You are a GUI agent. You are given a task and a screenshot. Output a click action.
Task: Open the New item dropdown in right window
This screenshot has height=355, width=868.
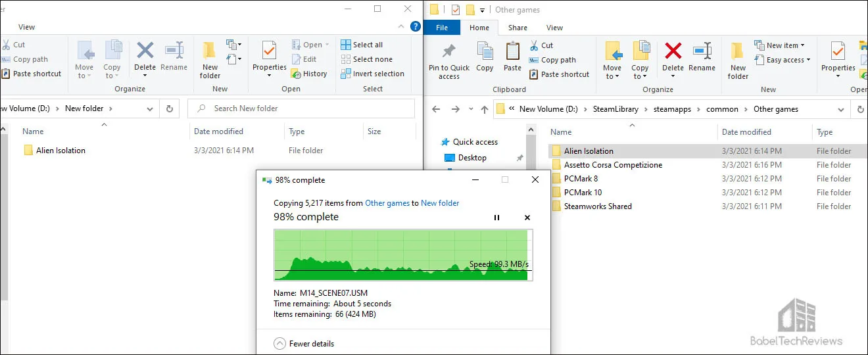tap(781, 45)
